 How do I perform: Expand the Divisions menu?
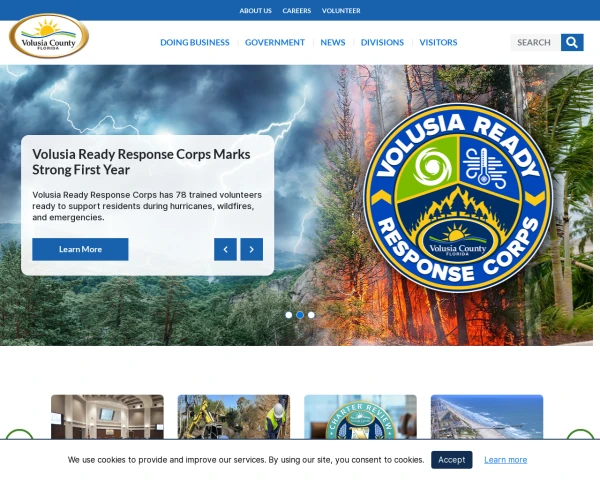pos(382,42)
